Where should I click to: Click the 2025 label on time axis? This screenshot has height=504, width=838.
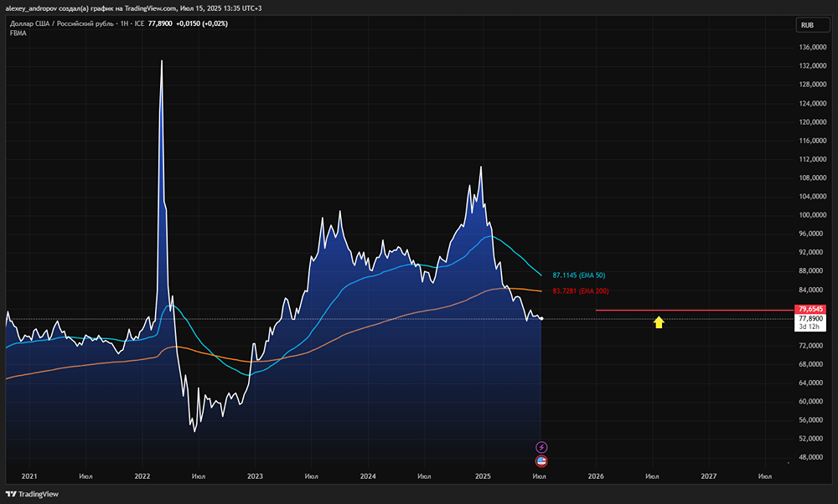(x=483, y=476)
